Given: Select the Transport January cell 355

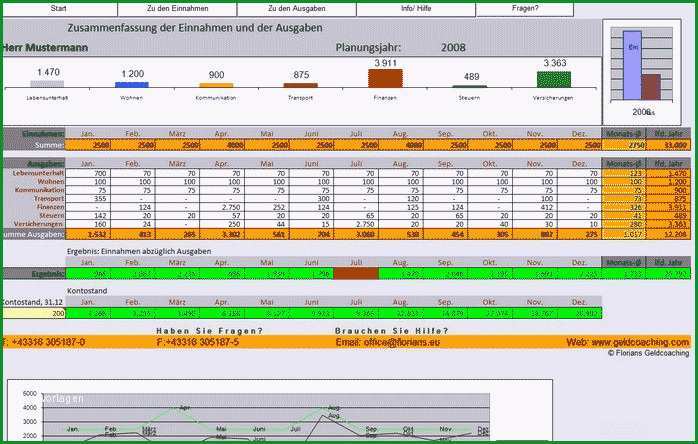Looking at the screenshot, I should point(88,199).
